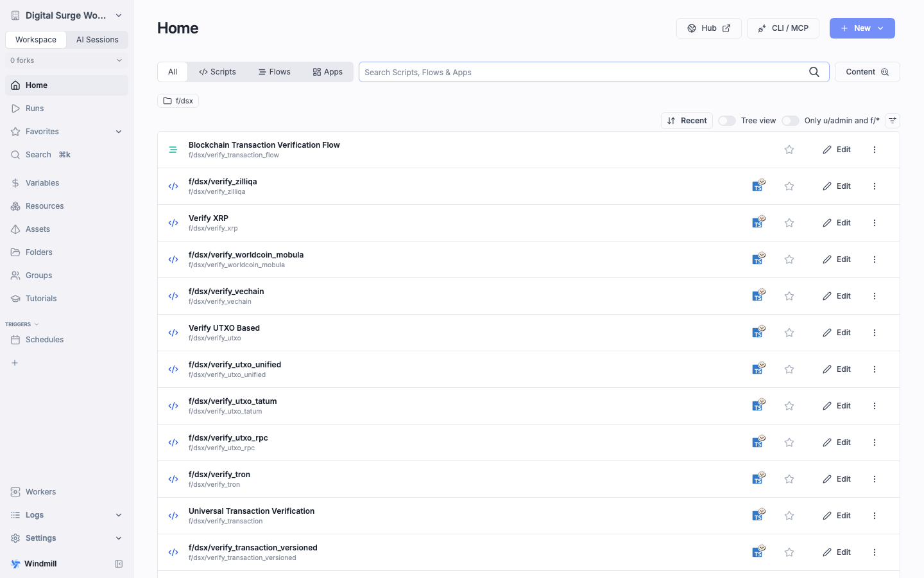This screenshot has height=578, width=924.
Task: Open the Universal Transaction Verification script row
Action: 529,516
